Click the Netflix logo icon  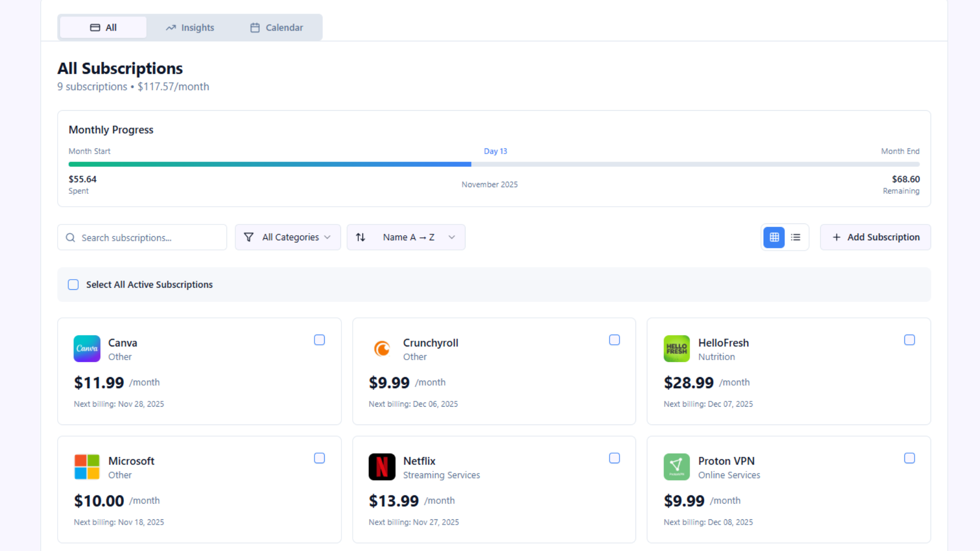pyautogui.click(x=382, y=467)
